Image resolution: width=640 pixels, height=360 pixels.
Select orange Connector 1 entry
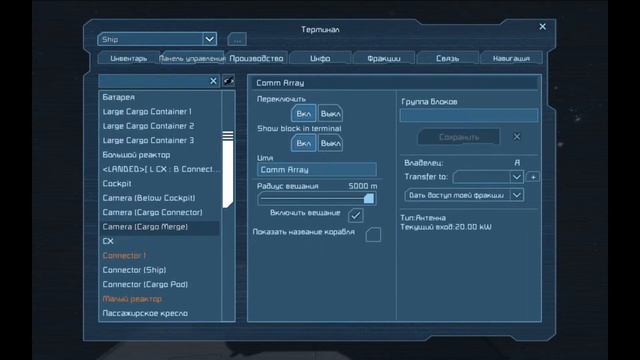click(x=159, y=256)
